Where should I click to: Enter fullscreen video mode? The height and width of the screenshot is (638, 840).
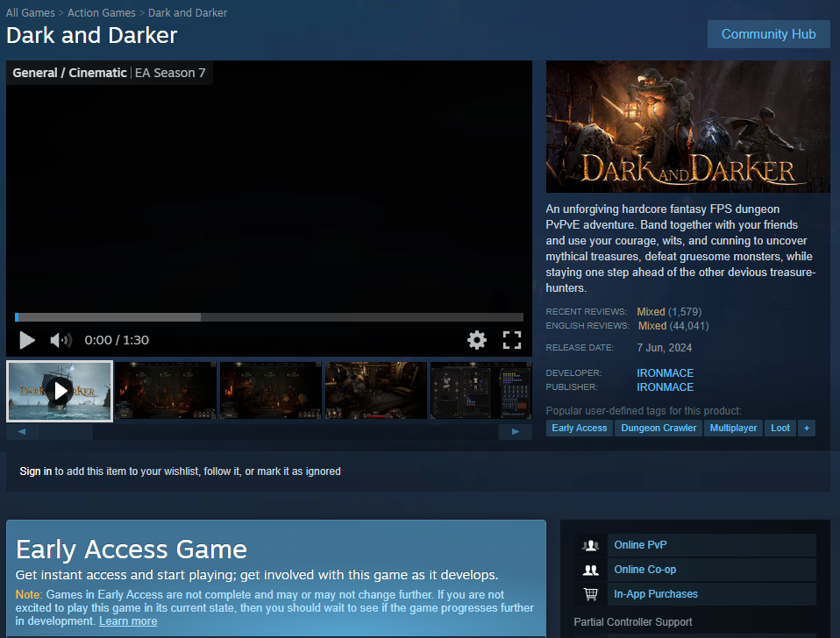pyautogui.click(x=511, y=340)
